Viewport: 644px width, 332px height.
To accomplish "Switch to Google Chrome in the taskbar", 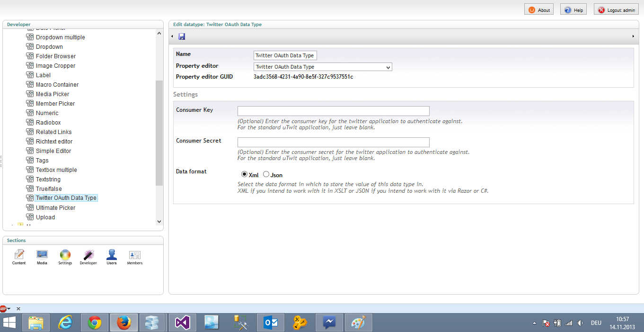I will (x=95, y=323).
